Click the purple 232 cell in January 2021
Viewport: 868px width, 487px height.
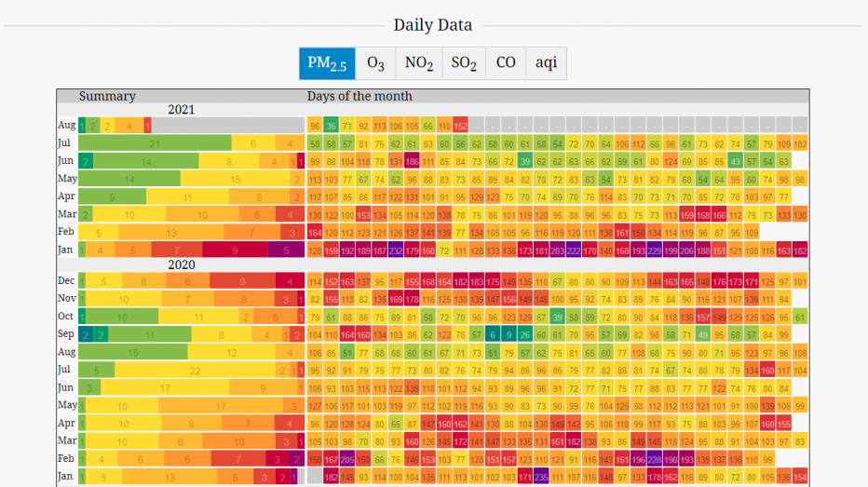pos(396,250)
